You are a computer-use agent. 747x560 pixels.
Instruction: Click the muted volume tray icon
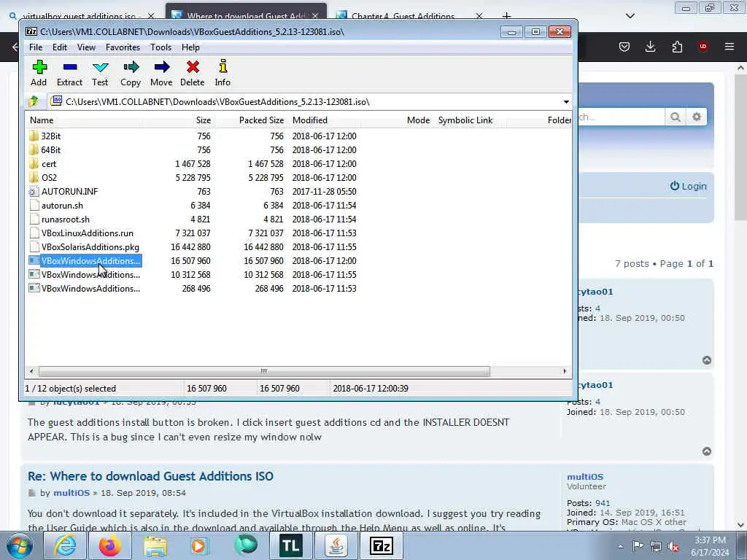(673, 546)
